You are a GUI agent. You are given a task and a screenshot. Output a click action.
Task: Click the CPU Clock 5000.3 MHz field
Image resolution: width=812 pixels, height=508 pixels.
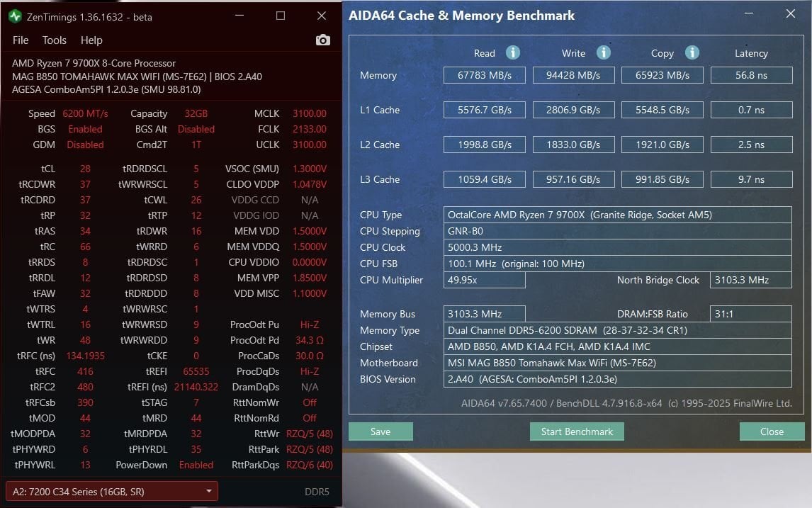click(x=617, y=247)
